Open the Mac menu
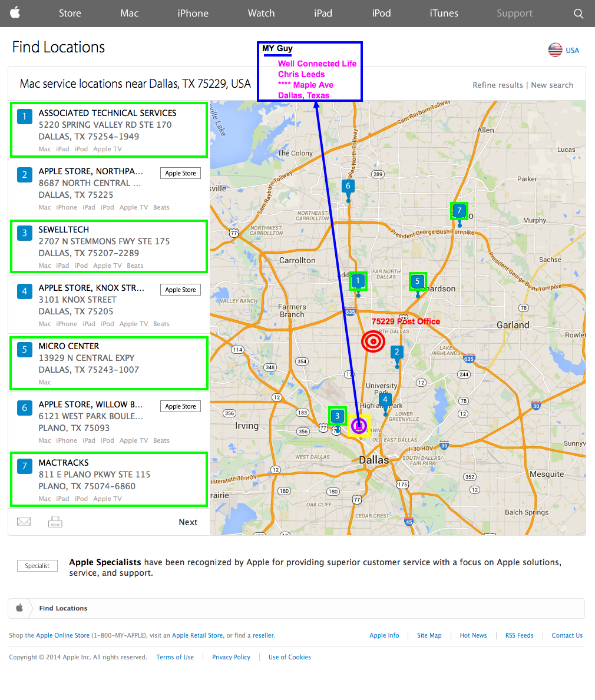Screen dimensions: 595x700 tap(129, 14)
